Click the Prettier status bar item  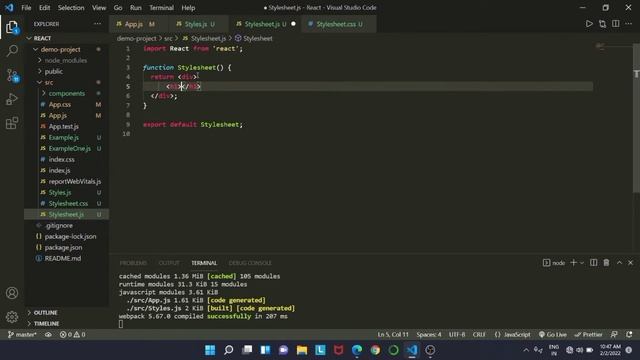click(x=588, y=335)
